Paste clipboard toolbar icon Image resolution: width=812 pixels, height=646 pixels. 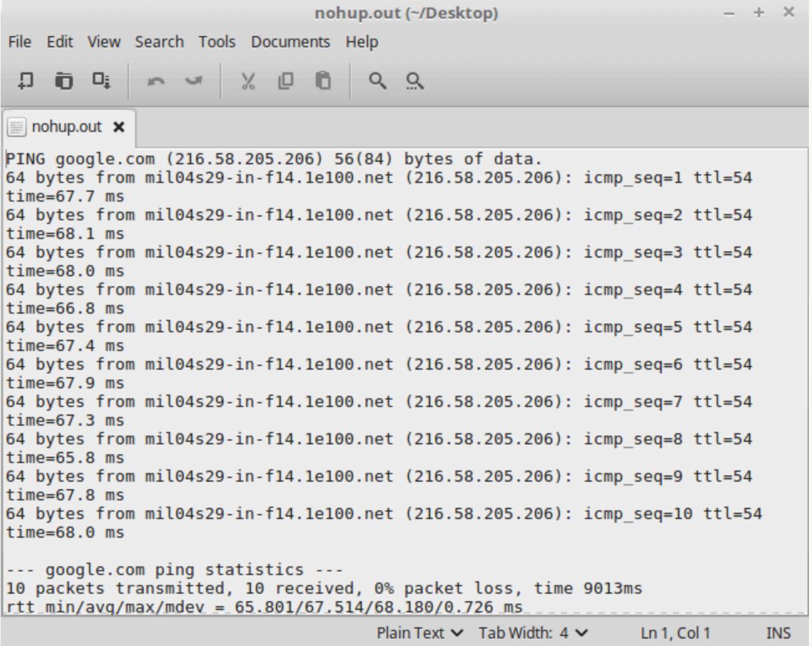click(323, 81)
